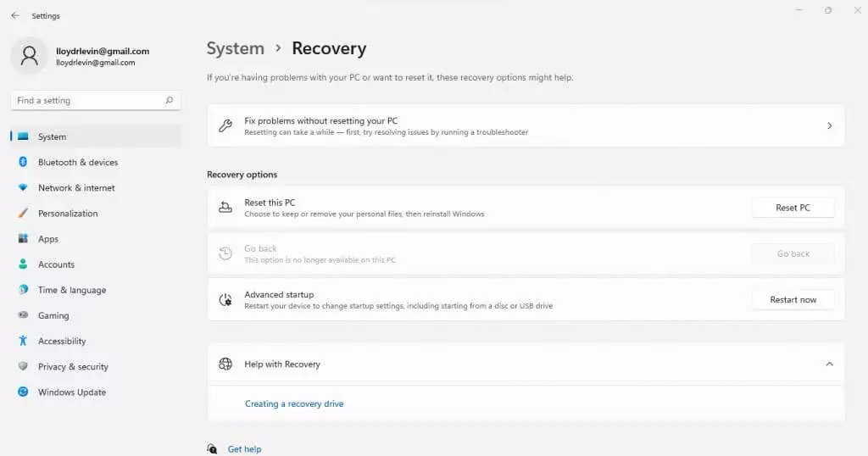
Task: Click the Reset this PC title text
Action: [x=270, y=203]
